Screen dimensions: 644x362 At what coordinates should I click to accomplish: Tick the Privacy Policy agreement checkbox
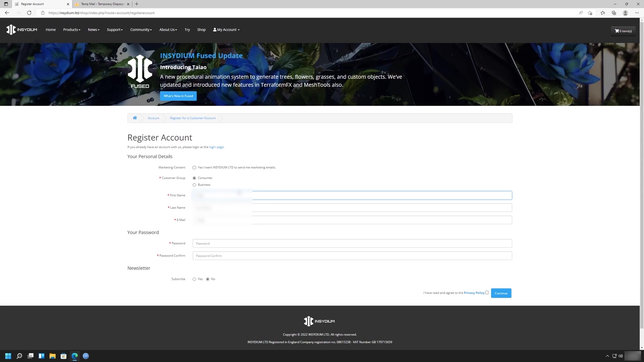point(487,293)
